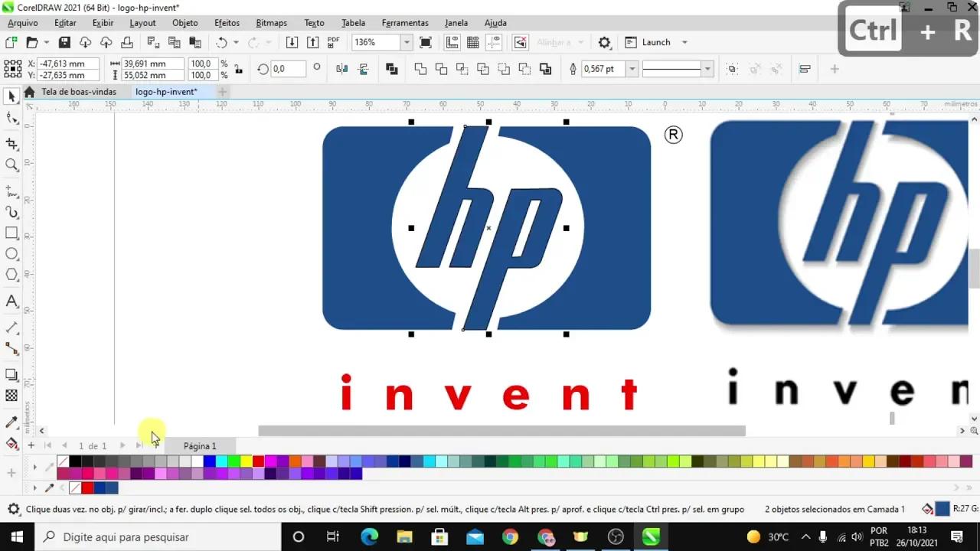980x551 pixels.
Task: Select the Text tool
Action: [11, 301]
